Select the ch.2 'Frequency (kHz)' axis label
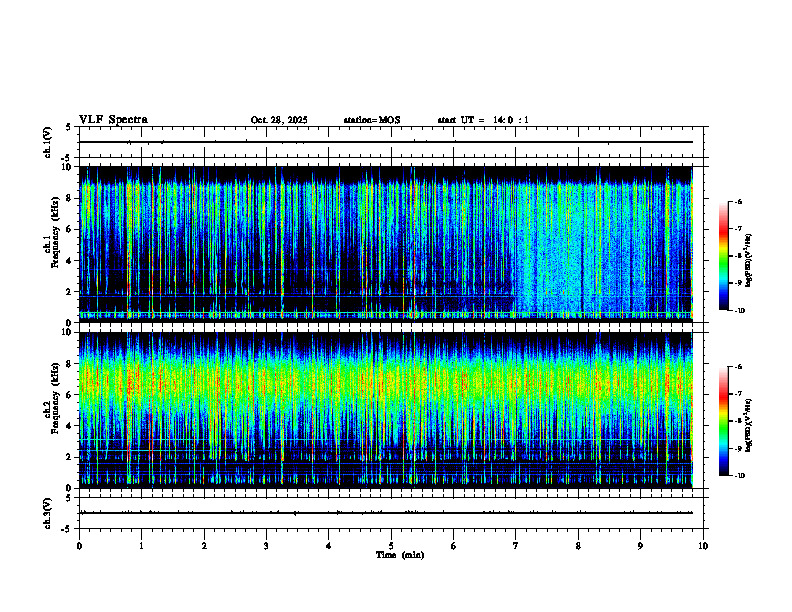This screenshot has width=792, height=612. click(56, 398)
